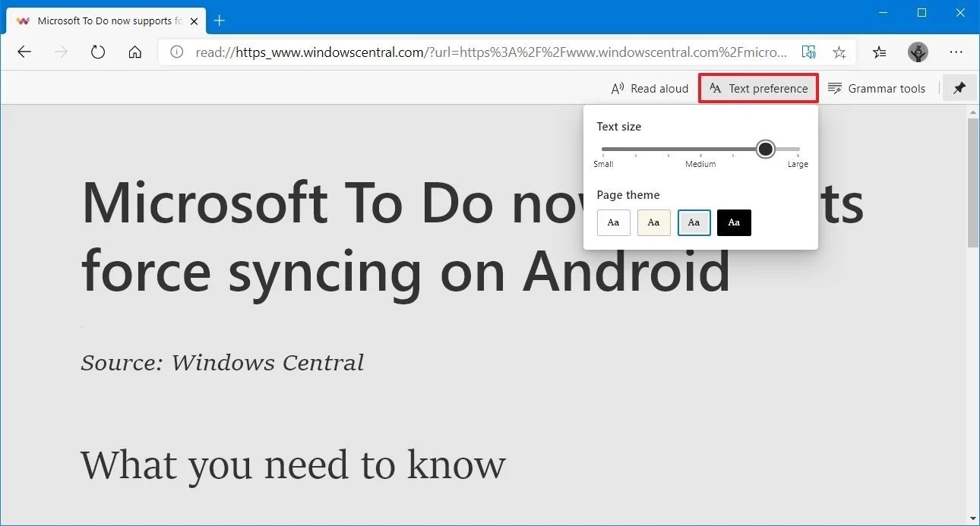Image resolution: width=980 pixels, height=526 pixels.
Task: Open the Home page icon
Action: (135, 52)
